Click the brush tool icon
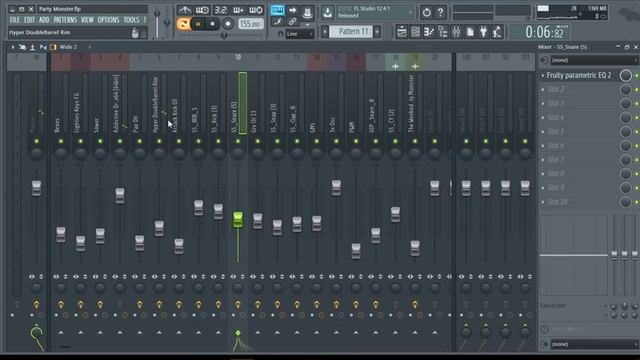The image size is (640, 360). click(x=278, y=22)
